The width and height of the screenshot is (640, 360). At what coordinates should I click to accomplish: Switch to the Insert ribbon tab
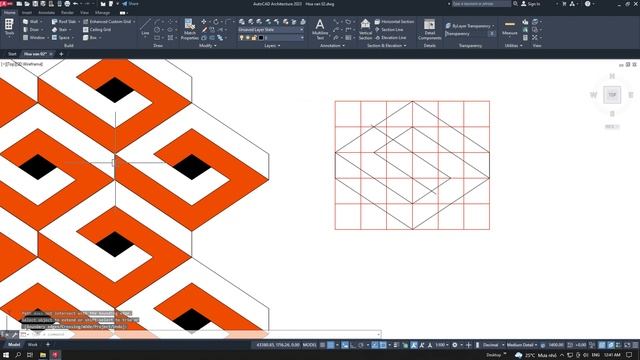click(x=27, y=13)
